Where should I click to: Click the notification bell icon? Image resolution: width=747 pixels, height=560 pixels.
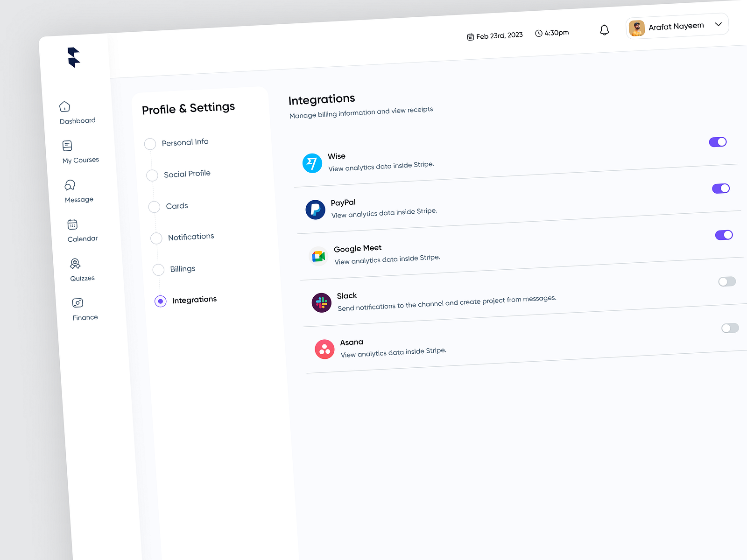[604, 29]
